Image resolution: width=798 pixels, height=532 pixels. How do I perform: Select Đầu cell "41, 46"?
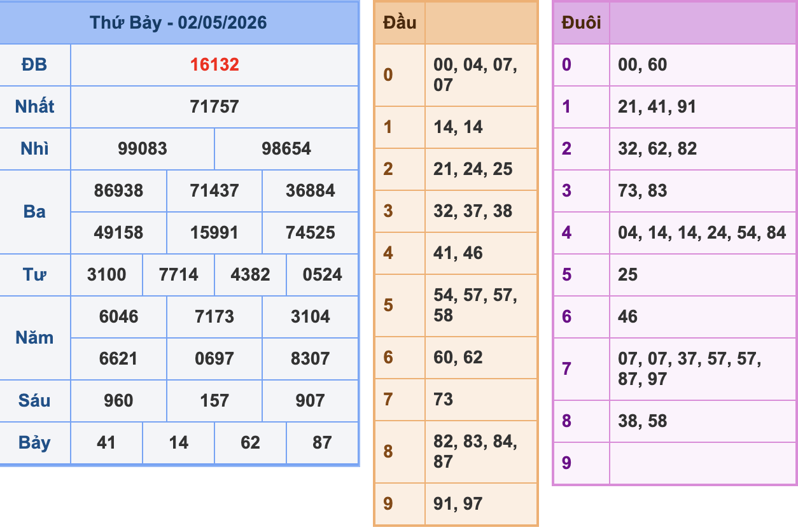[x=481, y=253]
